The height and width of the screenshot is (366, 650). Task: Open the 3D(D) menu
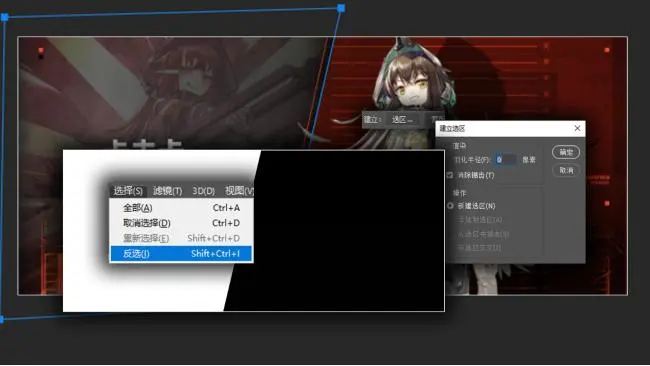[204, 191]
